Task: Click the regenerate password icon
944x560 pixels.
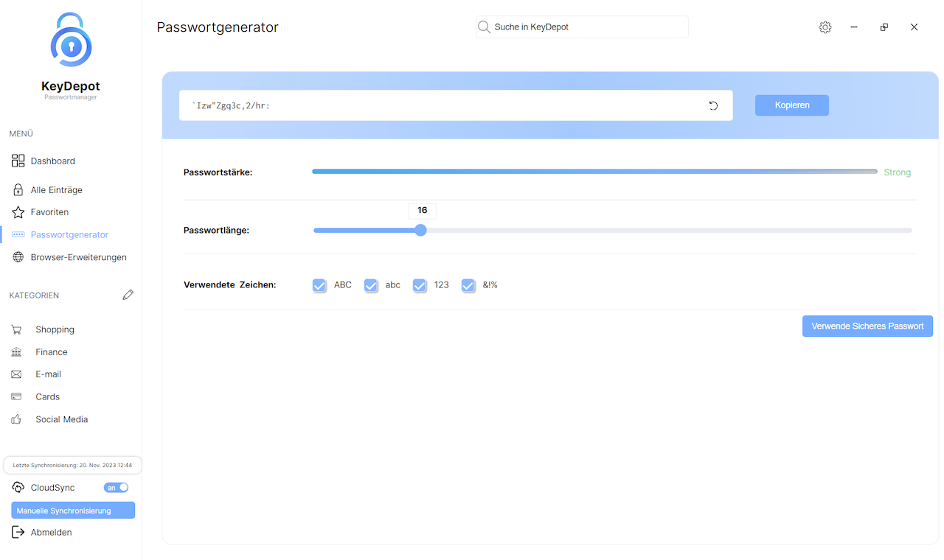Action: point(713,105)
